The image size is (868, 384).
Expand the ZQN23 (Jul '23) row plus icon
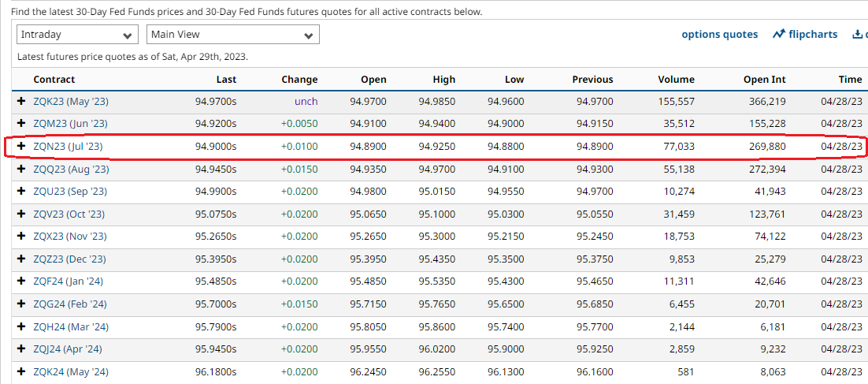coord(21,147)
